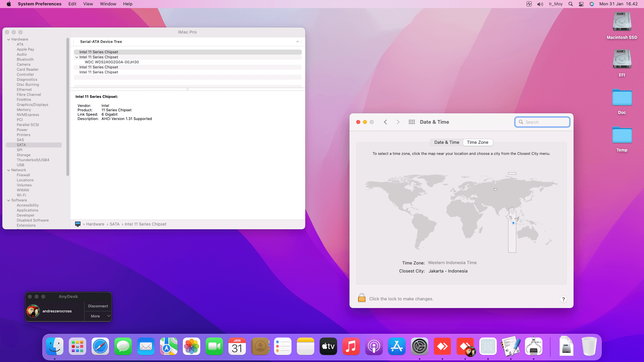
Task: Open Launchpad in the dock
Action: 77,346
